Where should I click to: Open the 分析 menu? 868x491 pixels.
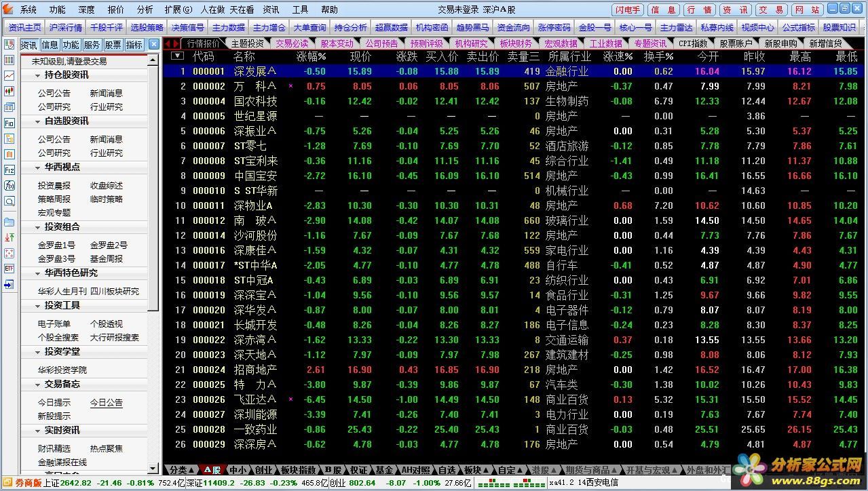coord(145,9)
